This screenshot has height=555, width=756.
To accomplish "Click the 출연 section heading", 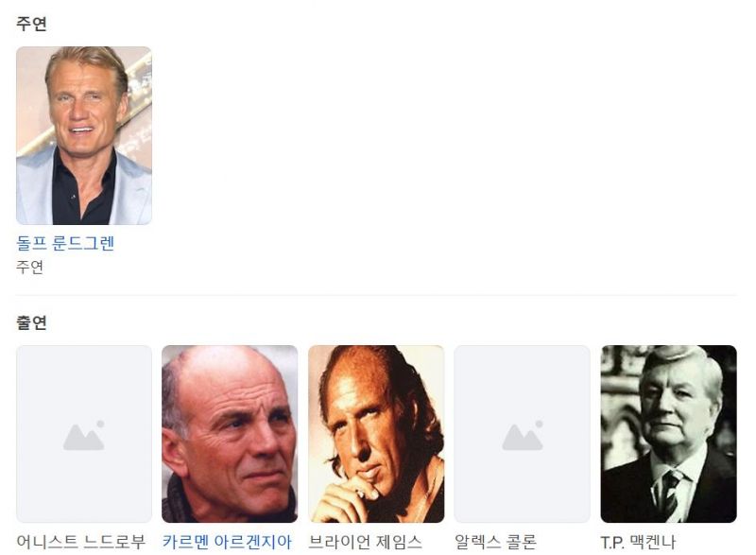I will [x=31, y=322].
